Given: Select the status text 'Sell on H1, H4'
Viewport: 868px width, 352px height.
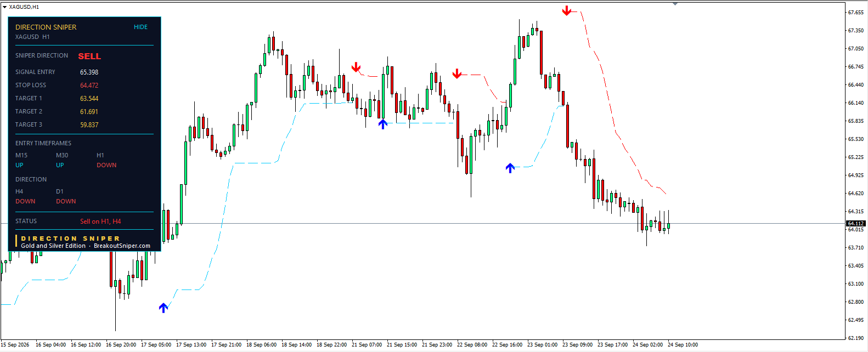Looking at the screenshot, I should pyautogui.click(x=100, y=221).
